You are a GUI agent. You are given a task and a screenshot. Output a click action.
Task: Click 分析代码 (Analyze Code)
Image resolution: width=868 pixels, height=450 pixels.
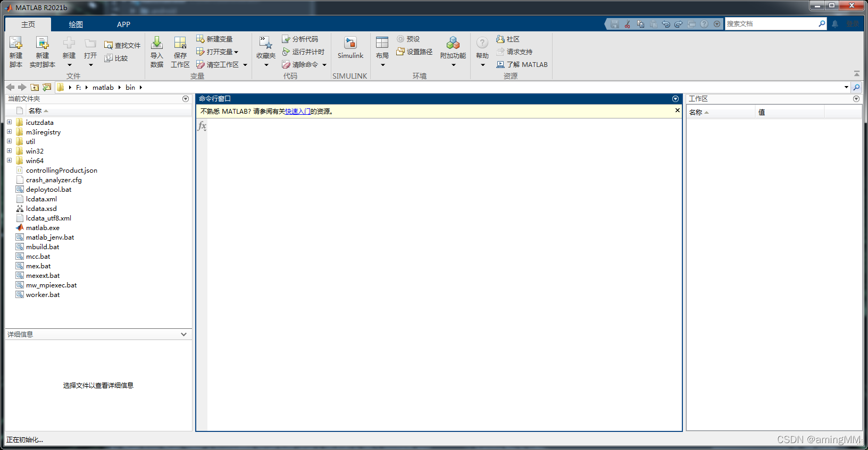[300, 39]
